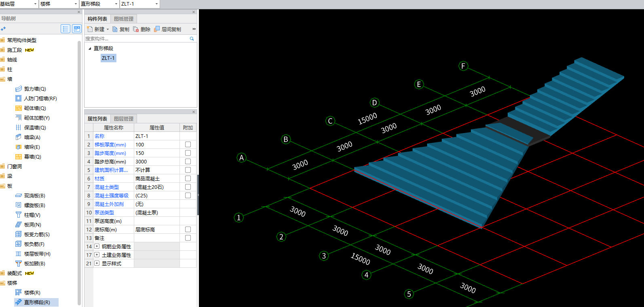The width and height of the screenshot is (644, 307).
Task: Toggle the 踏步总高 attach checkbox
Action: pos(188,161)
